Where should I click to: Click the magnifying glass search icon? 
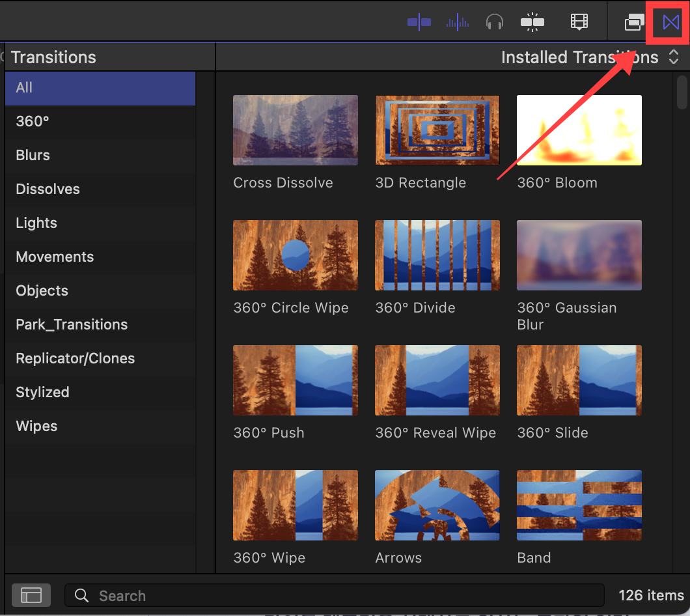[x=81, y=595]
